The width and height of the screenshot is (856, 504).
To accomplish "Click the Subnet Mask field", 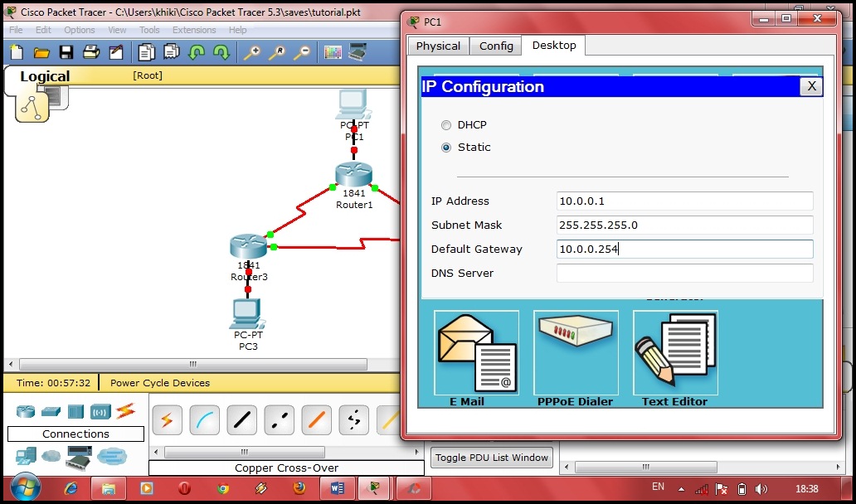I will click(684, 225).
